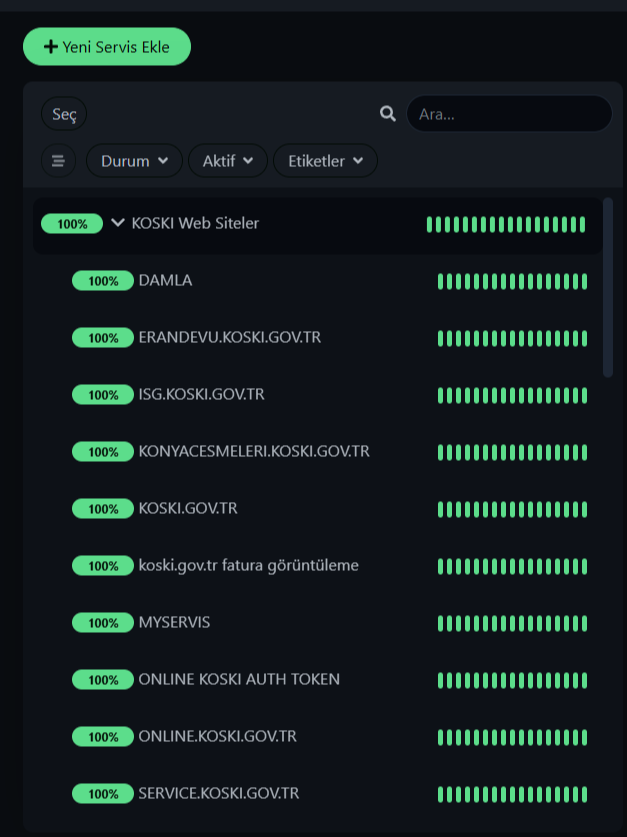
Task: Open koski.gov.tr fatura görüntüleme monitor
Action: click(x=248, y=566)
